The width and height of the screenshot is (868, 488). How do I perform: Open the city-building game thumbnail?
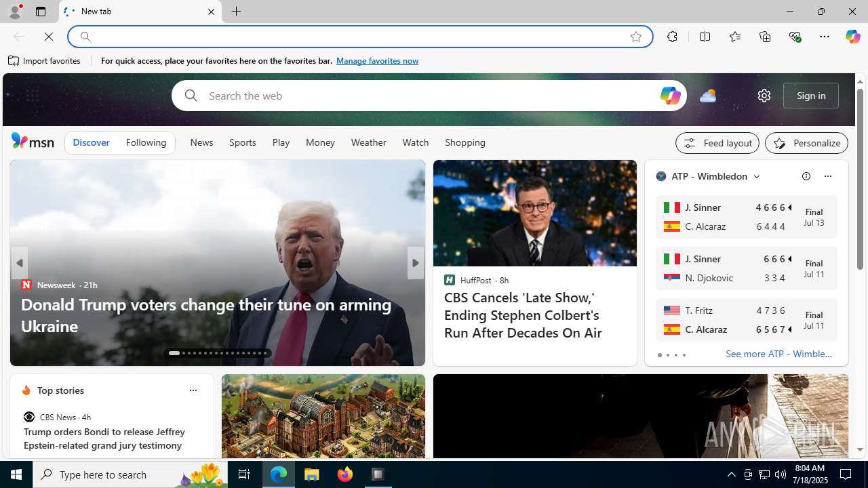coord(323,416)
